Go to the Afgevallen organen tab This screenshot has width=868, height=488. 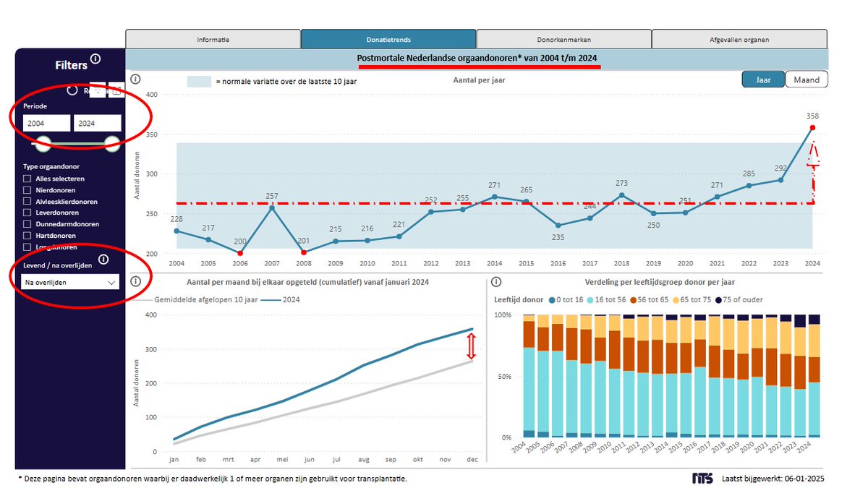coord(739,39)
